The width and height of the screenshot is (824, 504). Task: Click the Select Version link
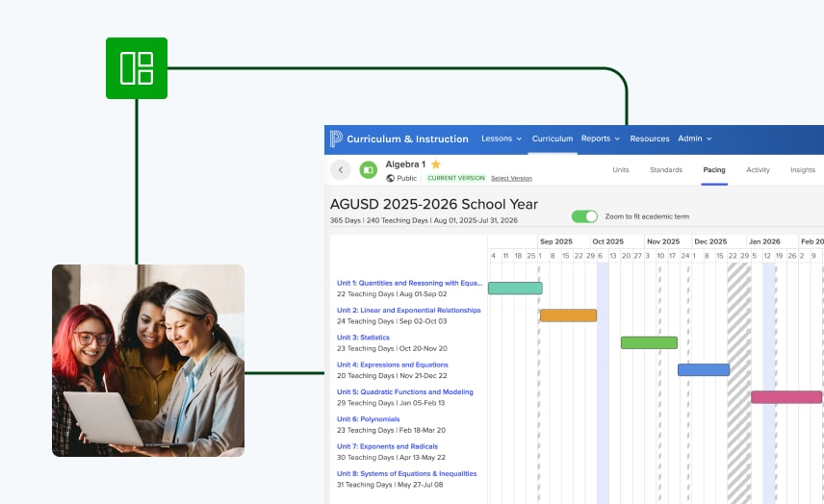pos(511,178)
